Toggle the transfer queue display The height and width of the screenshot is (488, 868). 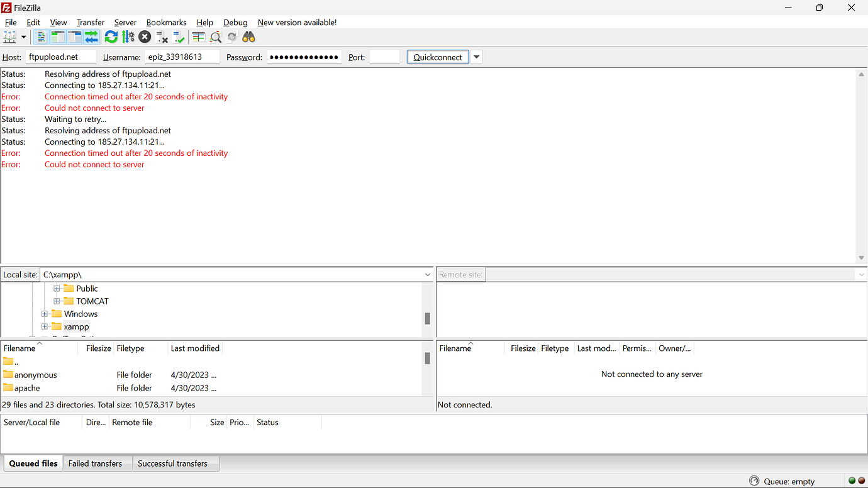pos(92,37)
